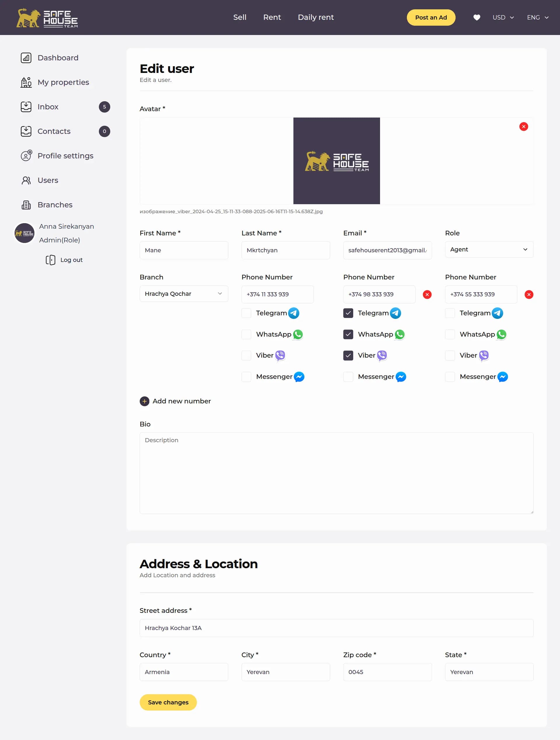Open the Role dropdown showing Agent
The width and height of the screenshot is (560, 740).
(x=489, y=250)
